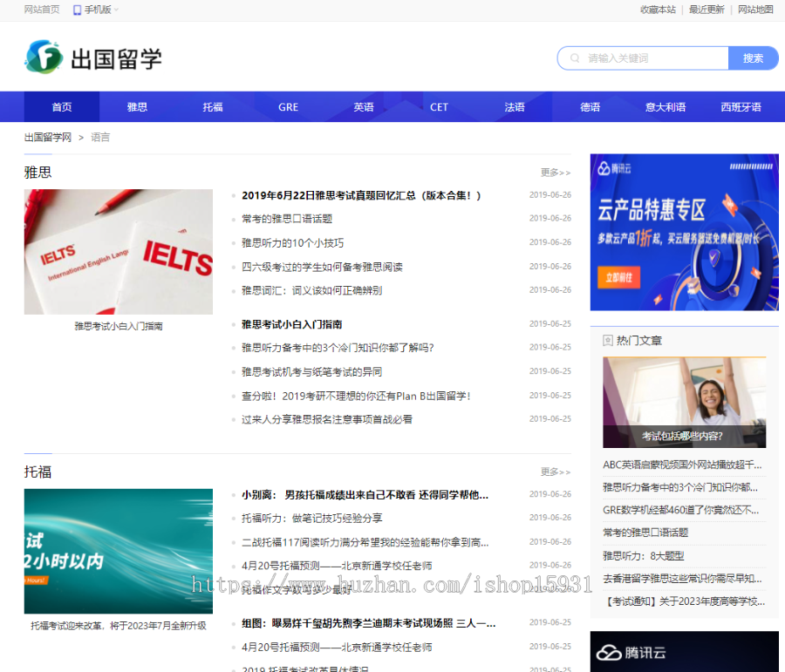785x672 pixels.
Task: Open the 托福 teal banner thumbnail
Action: pyautogui.click(x=118, y=552)
